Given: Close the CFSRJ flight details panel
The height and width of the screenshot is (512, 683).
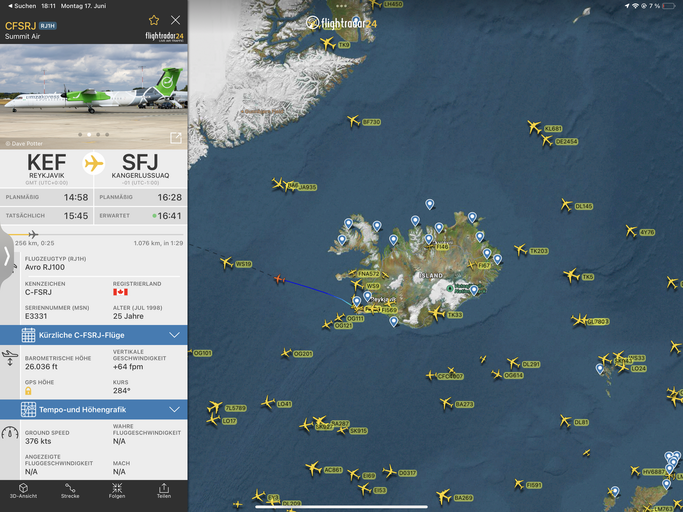Looking at the screenshot, I should tap(176, 20).
